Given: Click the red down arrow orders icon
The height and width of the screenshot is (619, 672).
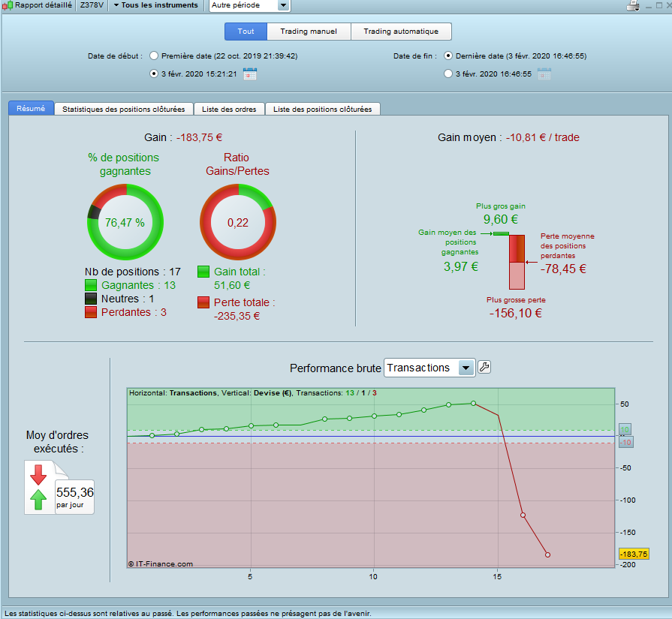Looking at the screenshot, I should click(38, 474).
